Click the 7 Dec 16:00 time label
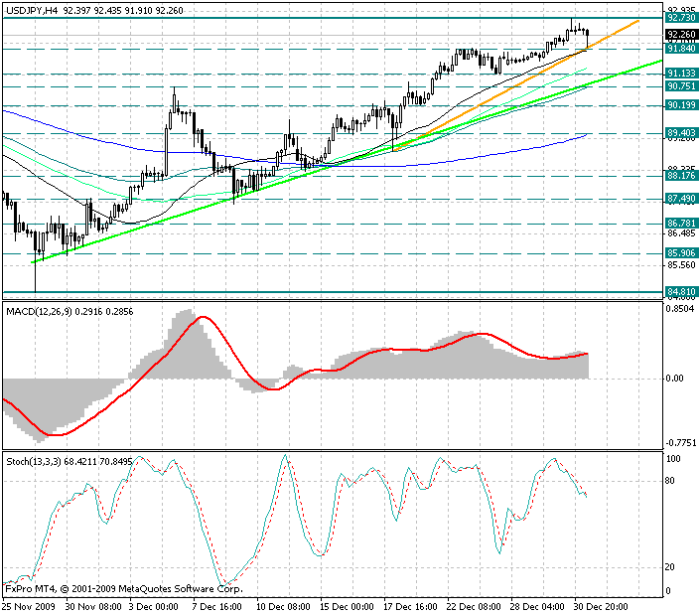This screenshot has width=700, height=614. pyautogui.click(x=216, y=606)
